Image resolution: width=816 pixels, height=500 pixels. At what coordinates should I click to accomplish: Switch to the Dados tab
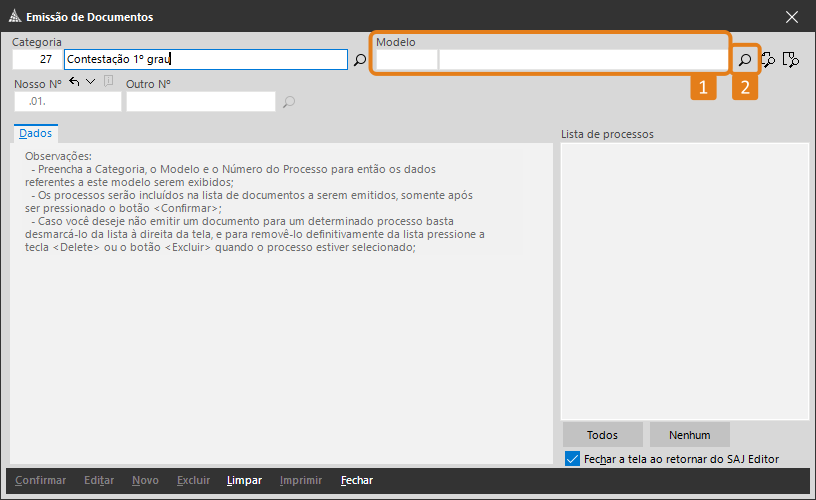point(36,133)
